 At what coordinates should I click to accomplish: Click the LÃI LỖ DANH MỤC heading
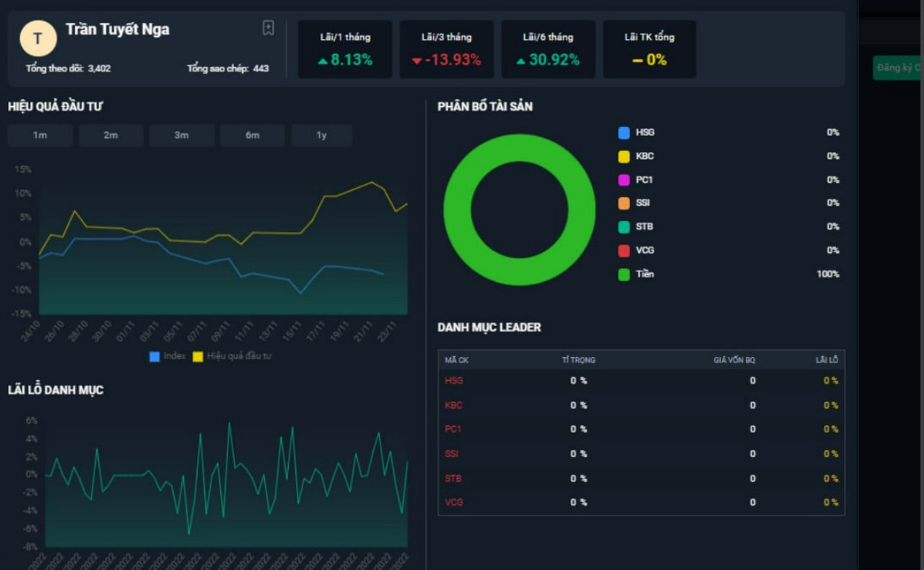(x=56, y=390)
